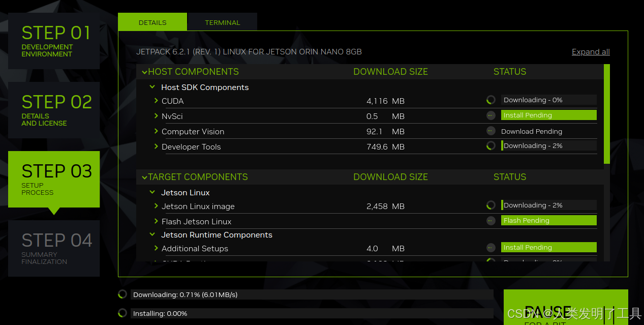Image resolution: width=644 pixels, height=325 pixels.
Task: Click Developer Tools Downloading 2% bar
Action: point(549,146)
